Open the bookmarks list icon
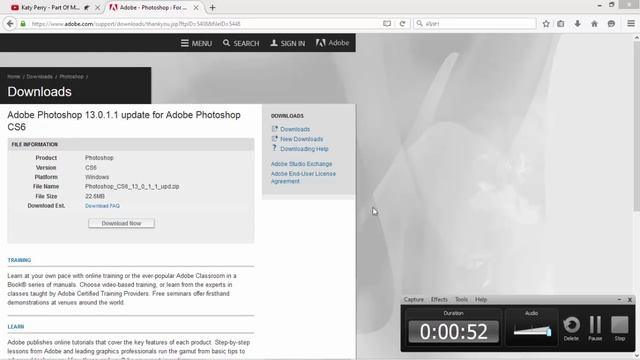640x360 pixels. (561, 24)
